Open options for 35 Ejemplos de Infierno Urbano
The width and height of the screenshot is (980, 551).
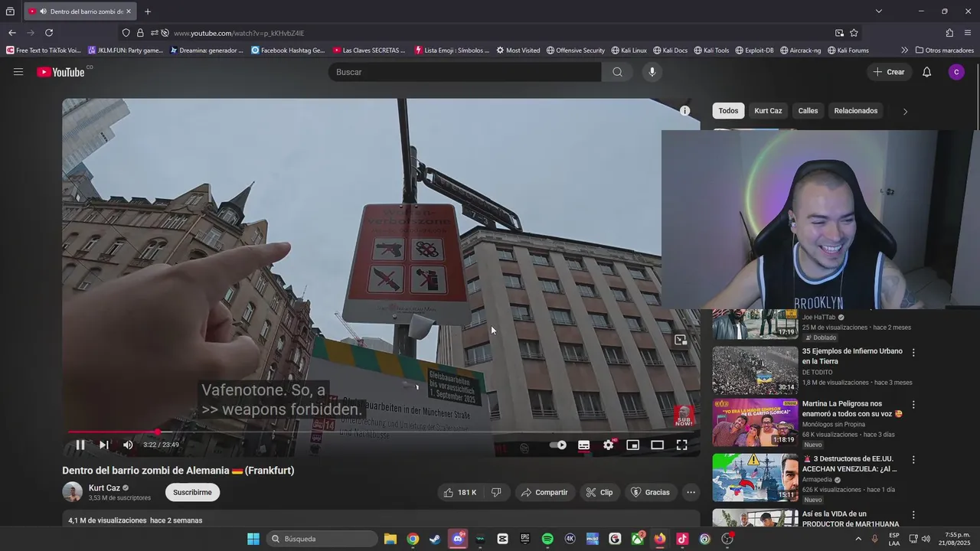(x=913, y=353)
